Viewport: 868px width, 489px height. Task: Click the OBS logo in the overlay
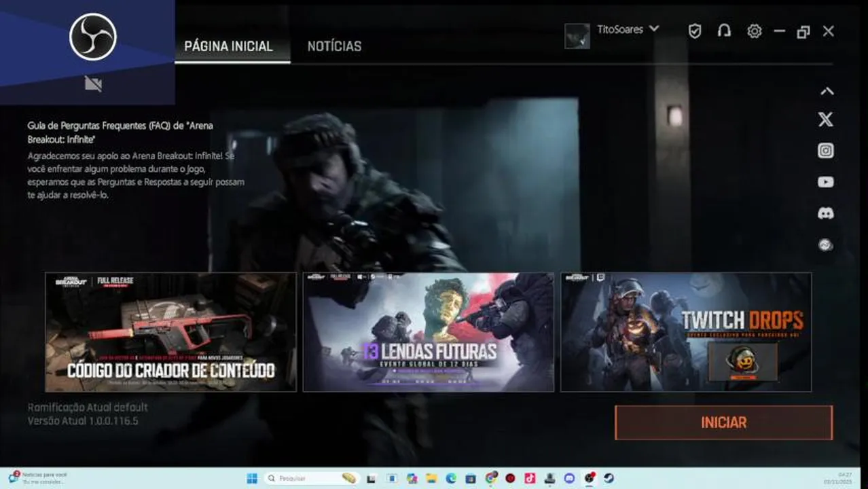pyautogui.click(x=93, y=37)
